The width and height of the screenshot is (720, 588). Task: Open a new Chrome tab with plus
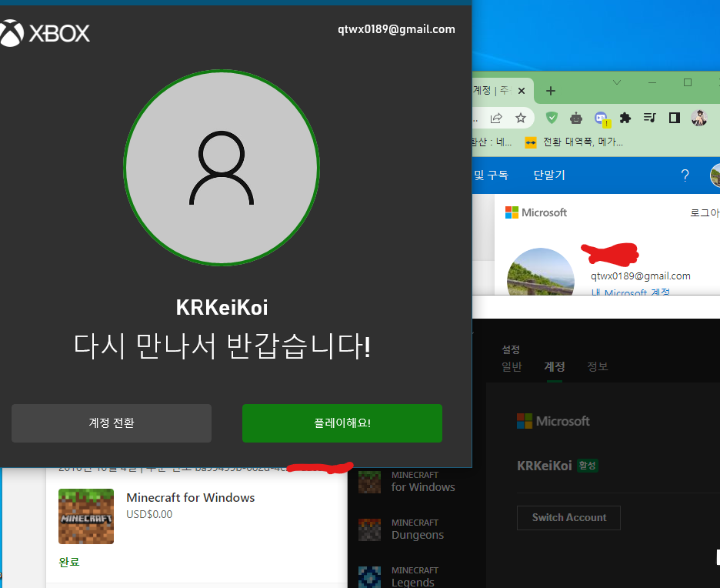click(x=551, y=91)
